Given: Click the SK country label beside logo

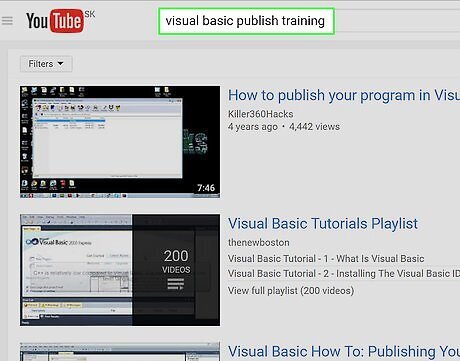Looking at the screenshot, I should tap(90, 14).
